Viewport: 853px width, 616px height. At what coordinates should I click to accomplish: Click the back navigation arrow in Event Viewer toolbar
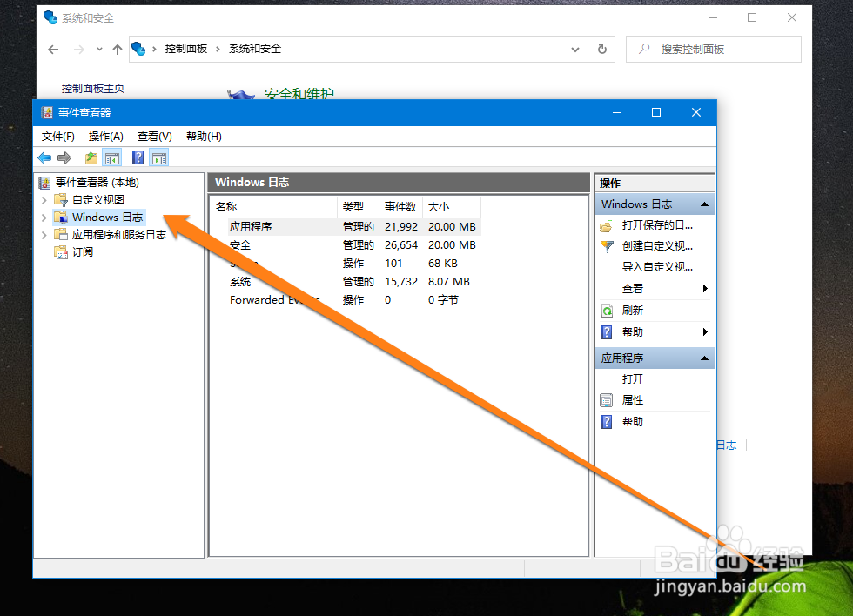pos(44,157)
